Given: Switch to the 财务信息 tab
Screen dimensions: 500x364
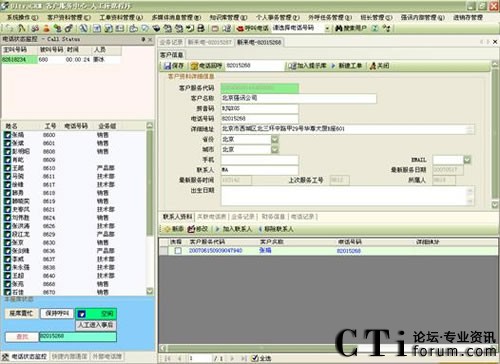Looking at the screenshot, I should point(273,217).
